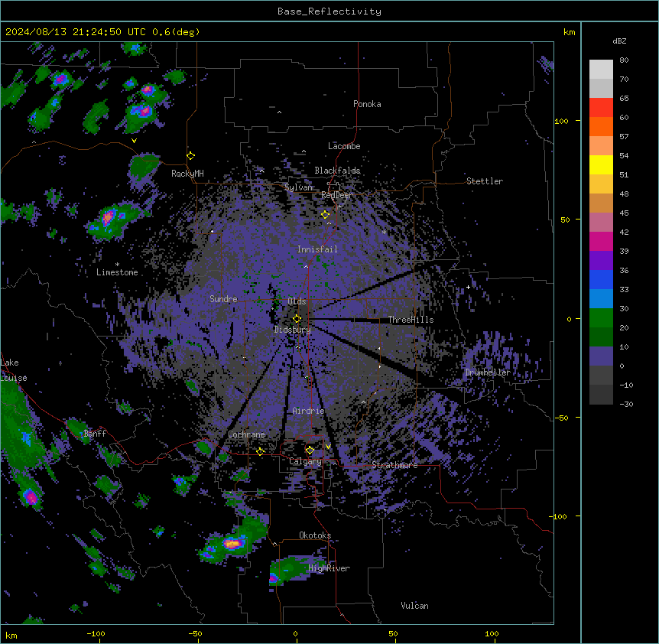Click the dBZ legend heading
This screenshot has width=659, height=644.
(619, 41)
